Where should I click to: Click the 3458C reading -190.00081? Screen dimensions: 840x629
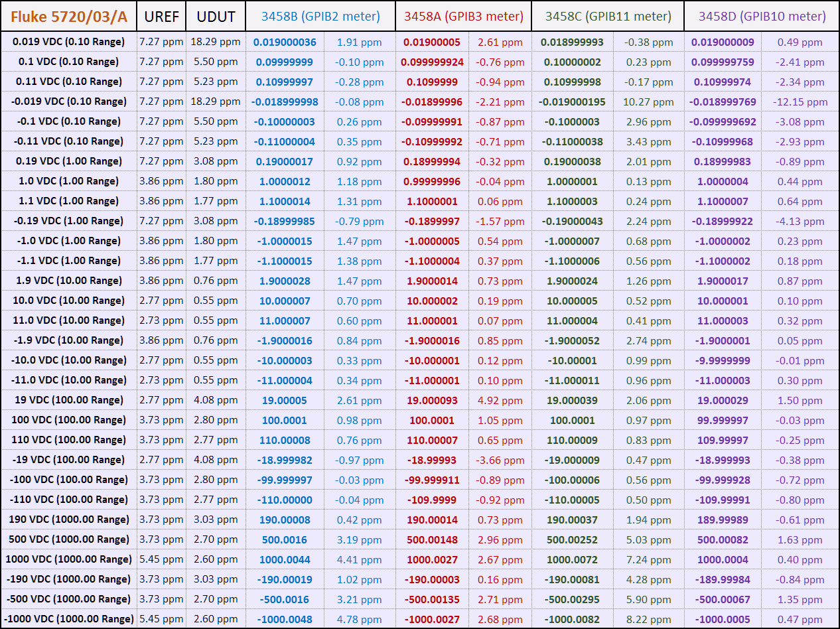[572, 580]
